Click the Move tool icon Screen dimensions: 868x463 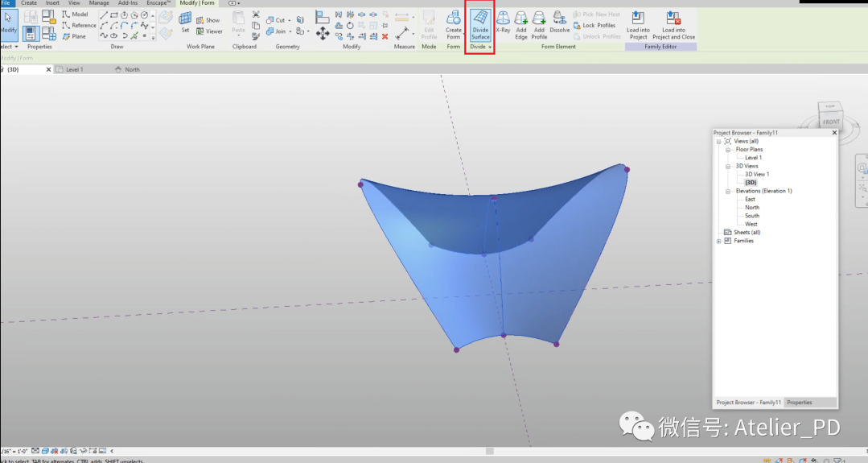click(322, 34)
